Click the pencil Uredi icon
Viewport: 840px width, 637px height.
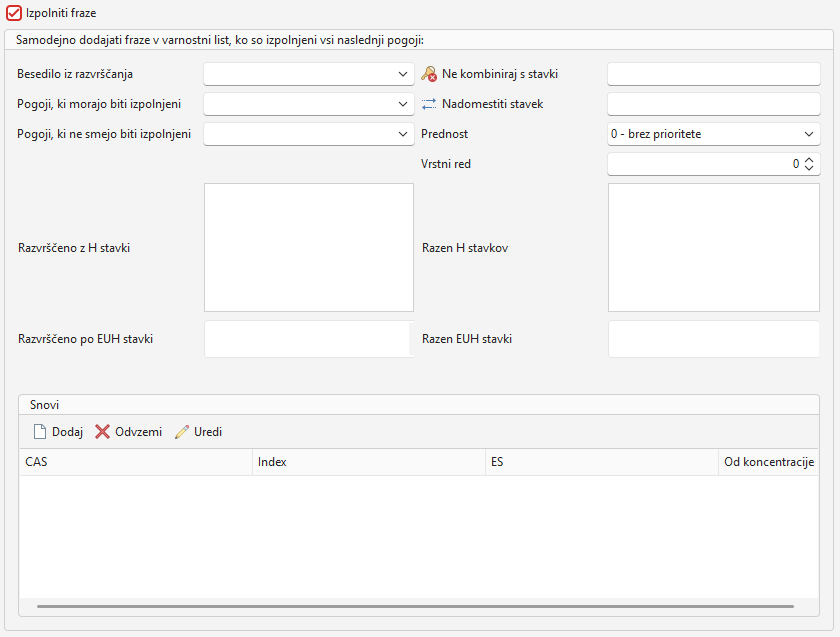pyautogui.click(x=182, y=432)
